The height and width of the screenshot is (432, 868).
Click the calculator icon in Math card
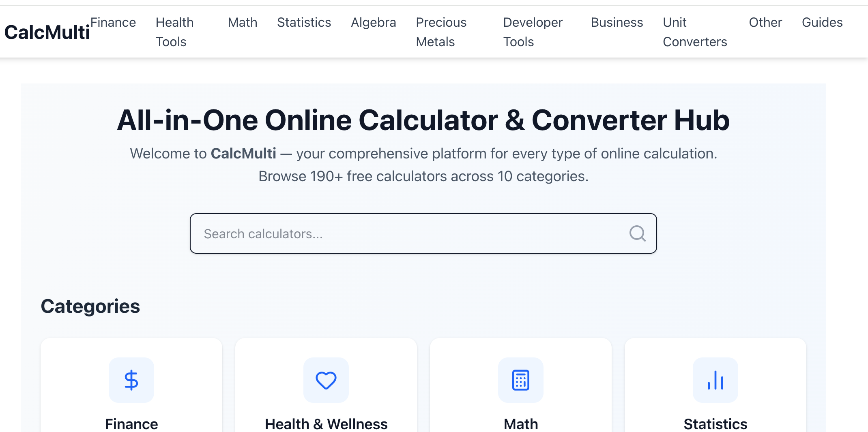point(521,380)
